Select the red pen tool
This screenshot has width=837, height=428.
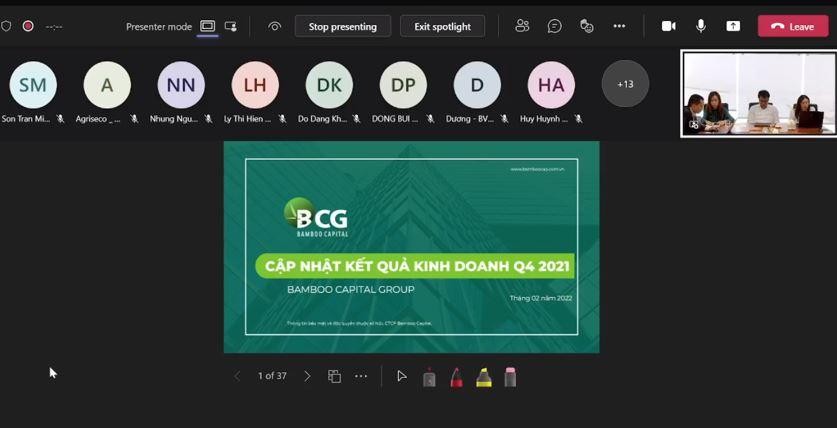[456, 377]
